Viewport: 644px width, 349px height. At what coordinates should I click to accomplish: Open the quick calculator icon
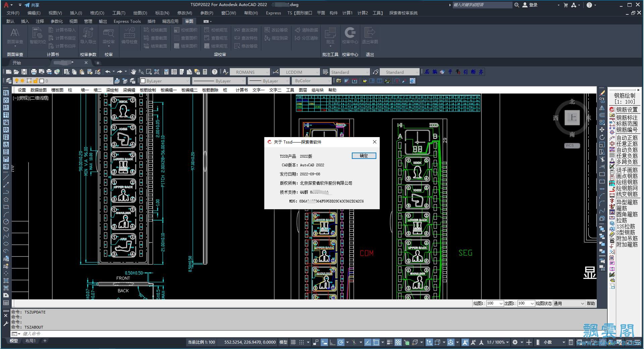205,72
